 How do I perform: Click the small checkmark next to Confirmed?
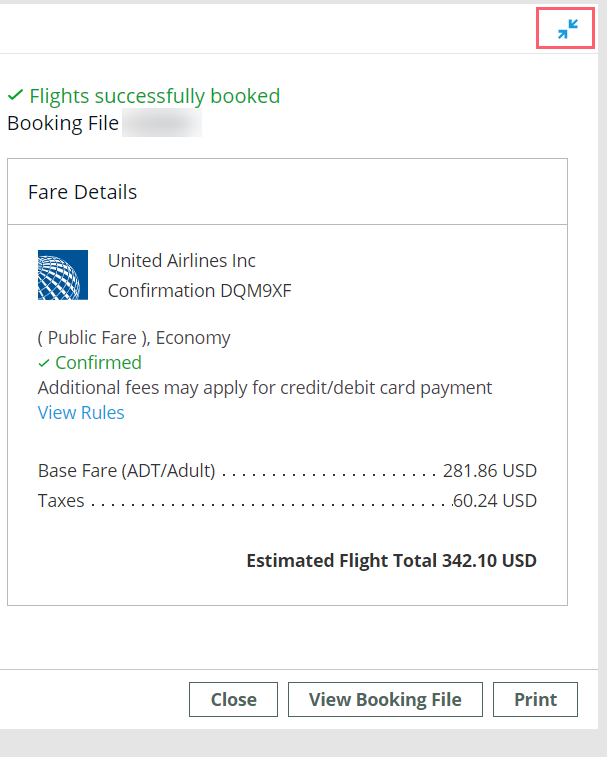(44, 363)
